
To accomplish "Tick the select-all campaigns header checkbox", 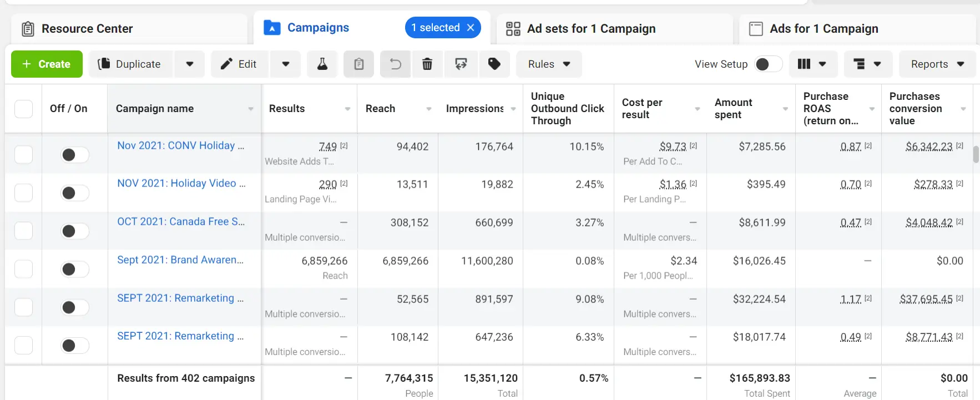I will pos(23,109).
